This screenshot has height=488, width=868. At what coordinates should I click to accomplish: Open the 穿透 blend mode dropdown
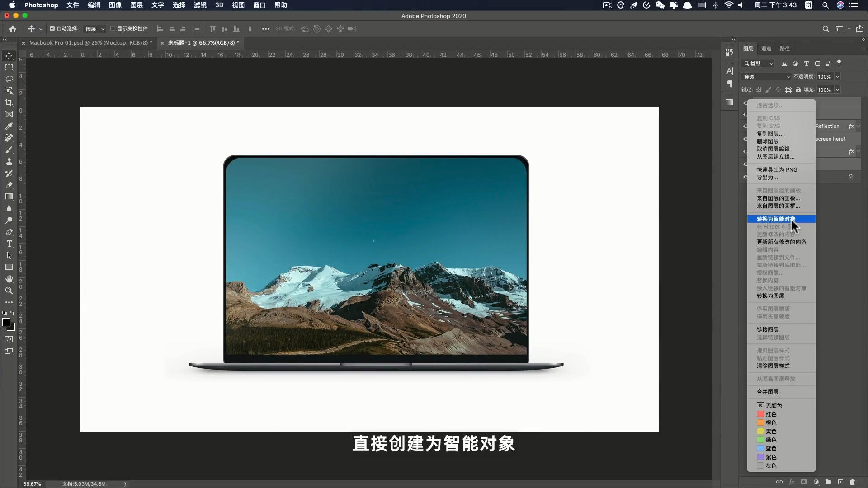click(x=766, y=77)
